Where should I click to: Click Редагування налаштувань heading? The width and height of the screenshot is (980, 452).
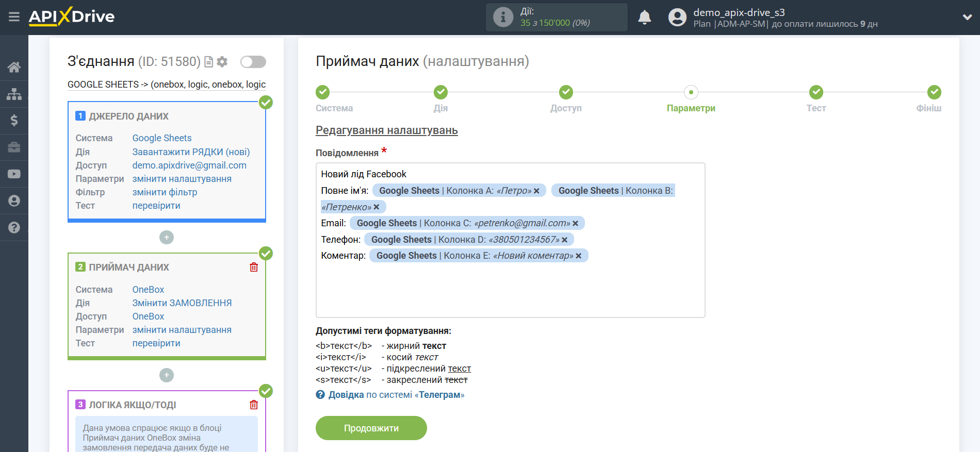click(386, 130)
